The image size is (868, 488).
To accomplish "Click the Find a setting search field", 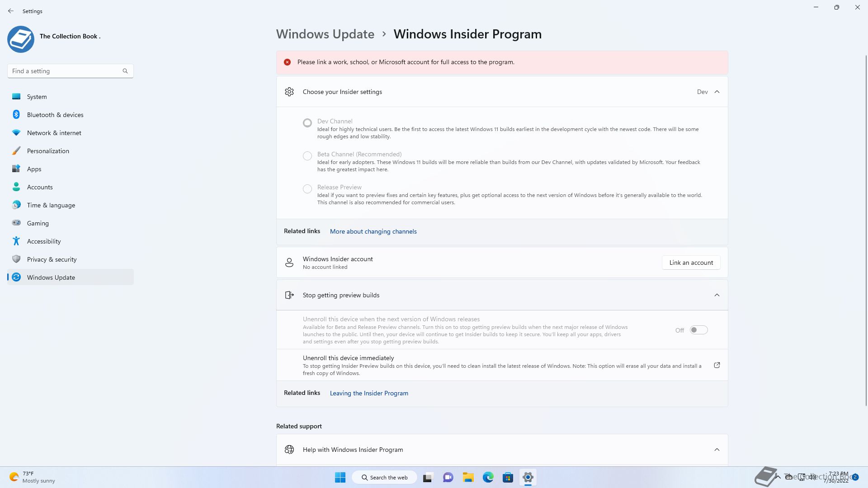I will (x=70, y=71).
